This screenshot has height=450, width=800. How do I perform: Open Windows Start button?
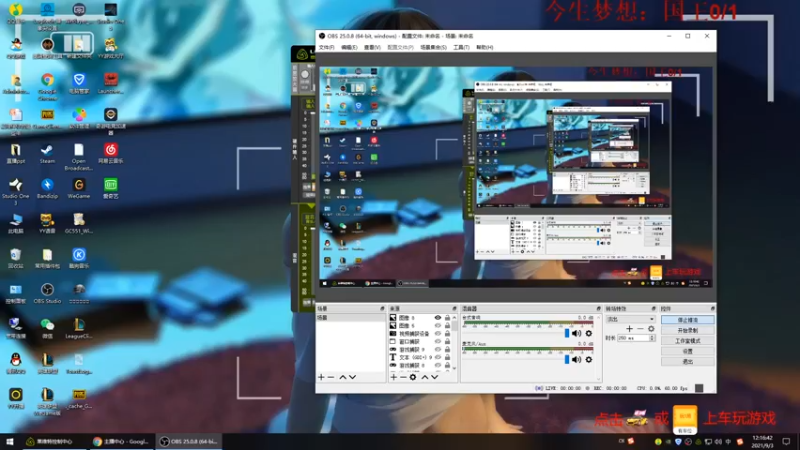(10, 441)
